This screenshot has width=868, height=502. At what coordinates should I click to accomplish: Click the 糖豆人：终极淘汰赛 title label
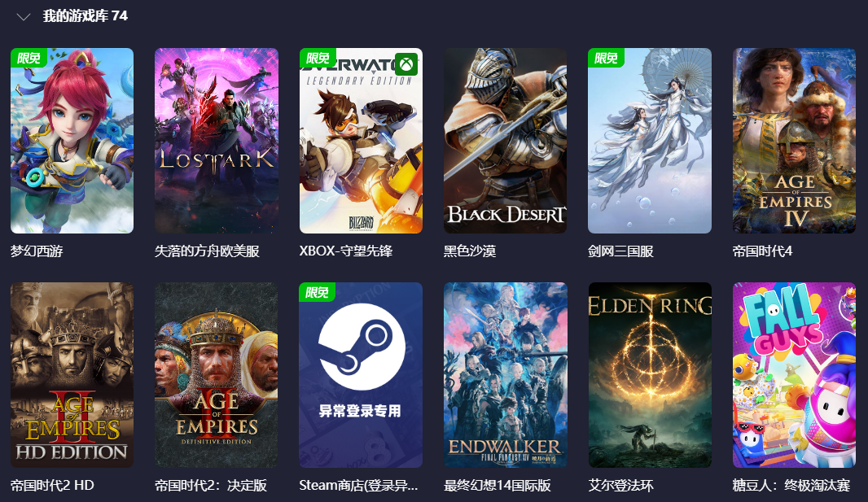coord(791,486)
